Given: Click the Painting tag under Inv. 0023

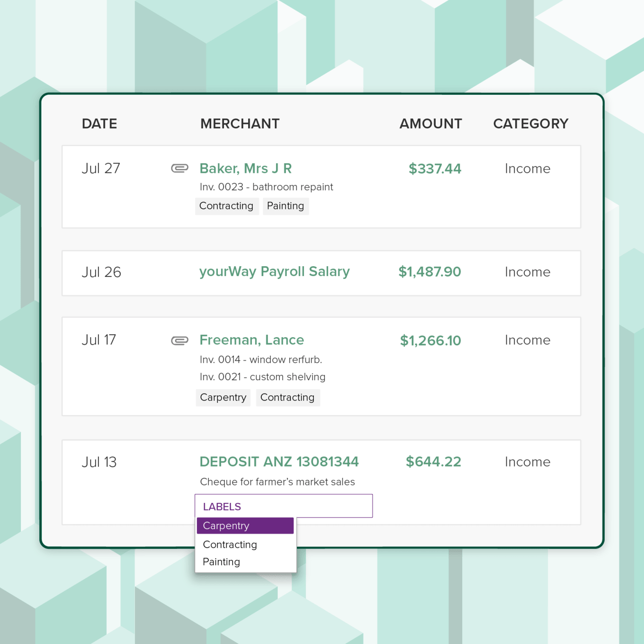Looking at the screenshot, I should point(285,206).
